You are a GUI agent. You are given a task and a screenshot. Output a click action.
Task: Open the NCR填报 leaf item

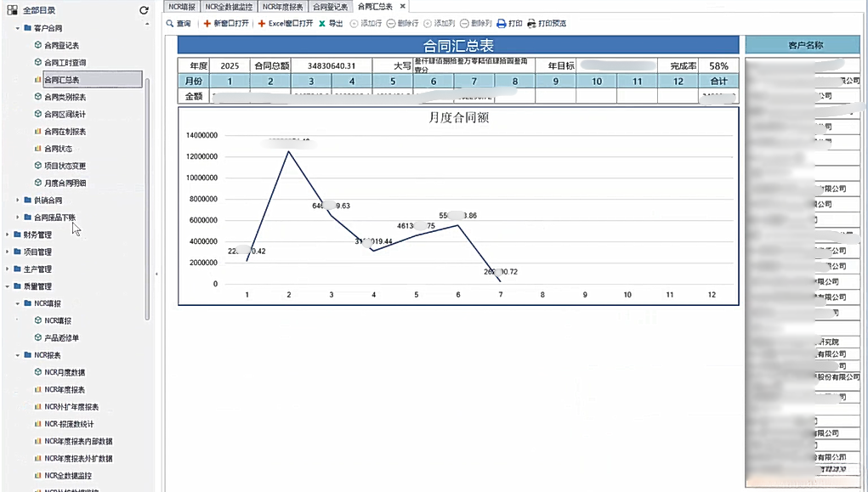point(58,321)
